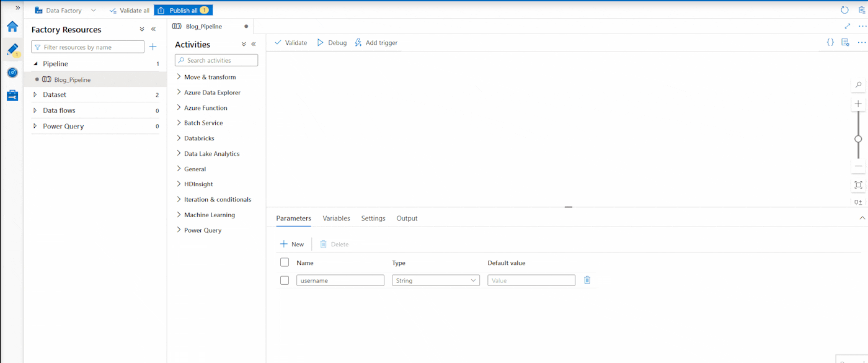Click the username parameter name field
The width and height of the screenshot is (868, 363).
340,280
